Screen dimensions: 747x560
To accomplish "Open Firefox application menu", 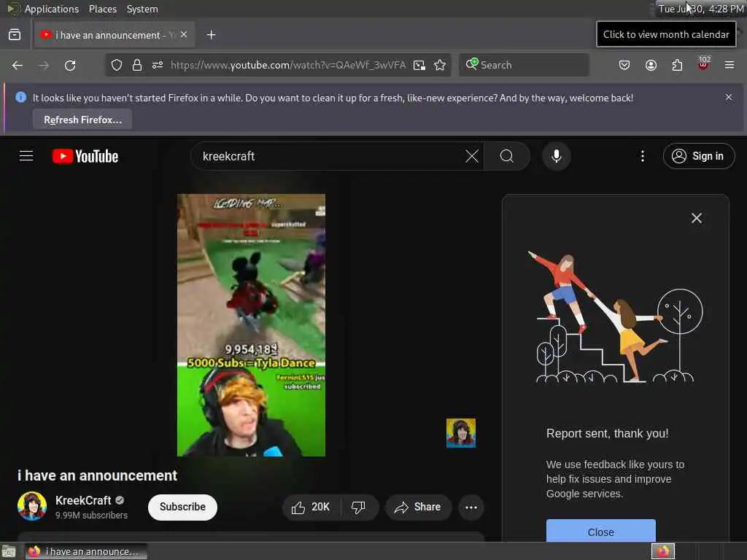I will pos(729,65).
